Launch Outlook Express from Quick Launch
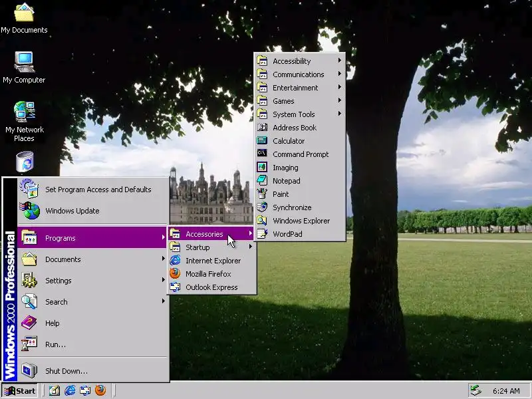This screenshot has width=532, height=399. coord(85,390)
